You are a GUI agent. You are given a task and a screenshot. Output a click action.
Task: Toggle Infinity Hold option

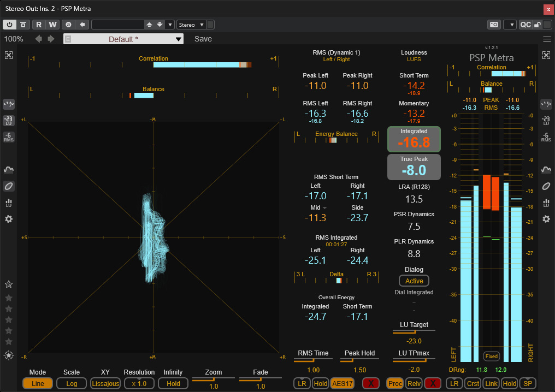(173, 383)
